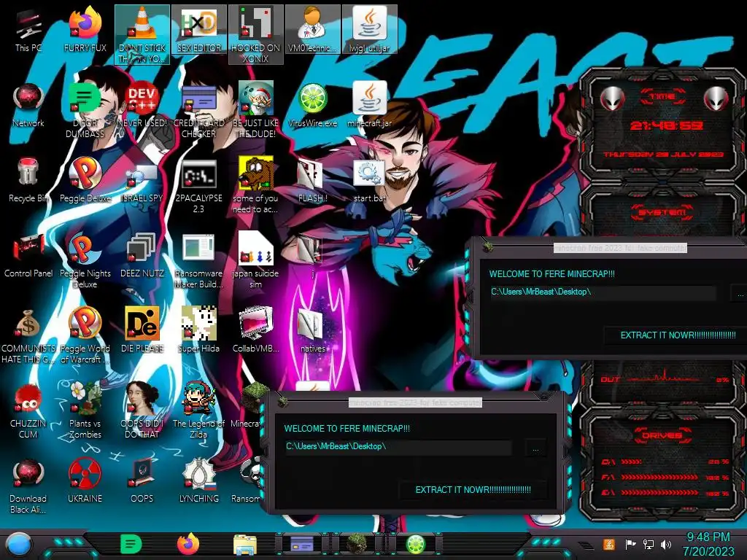The width and height of the screenshot is (747, 560).
Task: Open Control Panel desktop icon
Action: (28, 255)
